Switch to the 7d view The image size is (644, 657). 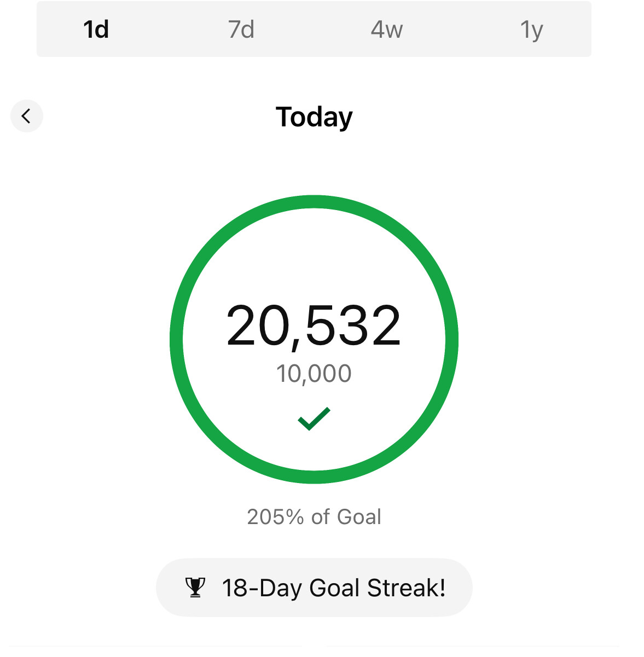tap(241, 30)
